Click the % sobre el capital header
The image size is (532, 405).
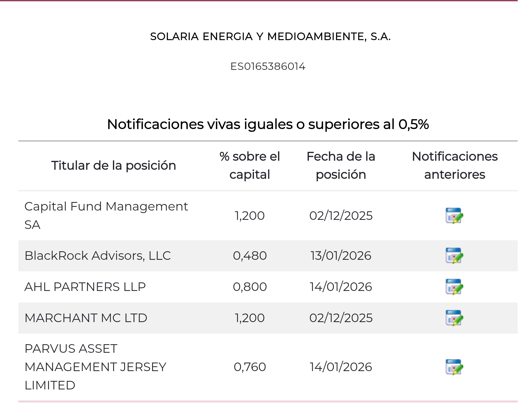tap(250, 166)
